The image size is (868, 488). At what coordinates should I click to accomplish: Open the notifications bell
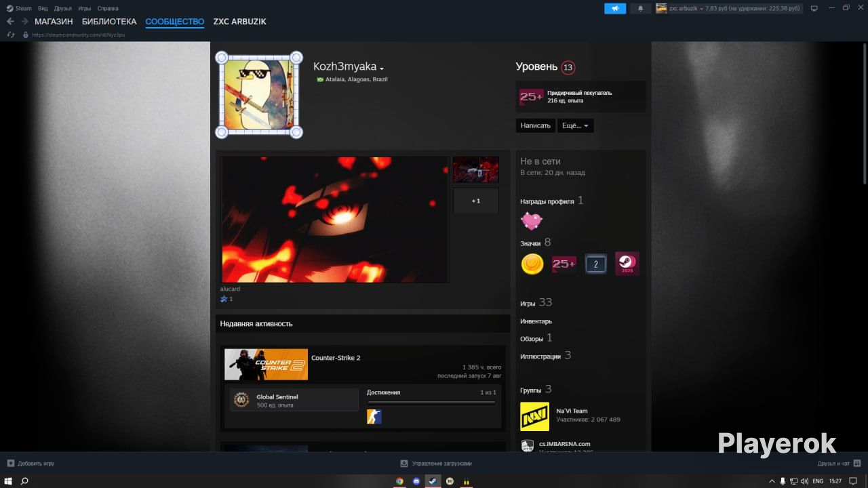640,8
